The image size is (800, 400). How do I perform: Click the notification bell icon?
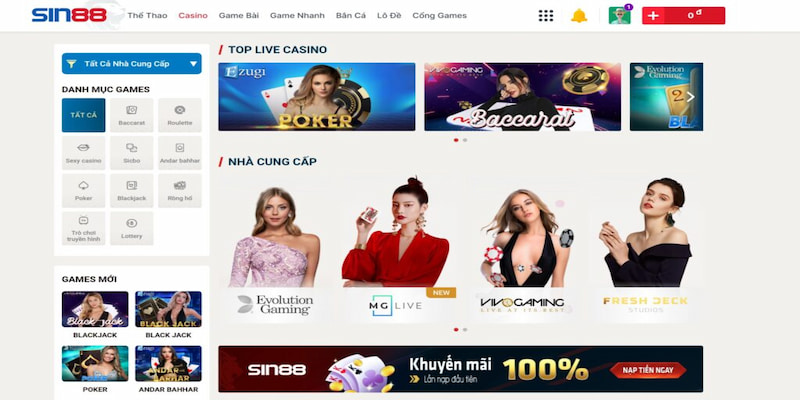point(579,16)
